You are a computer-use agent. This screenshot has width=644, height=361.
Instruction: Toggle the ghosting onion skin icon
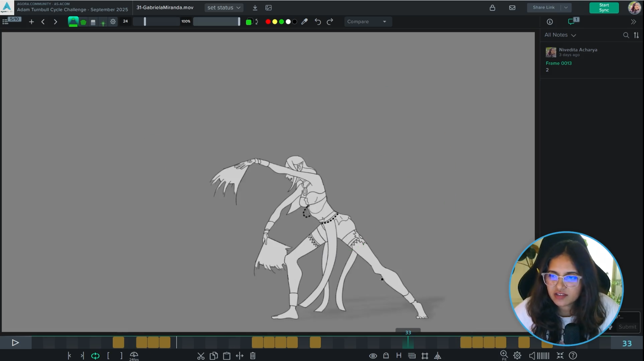point(386,356)
